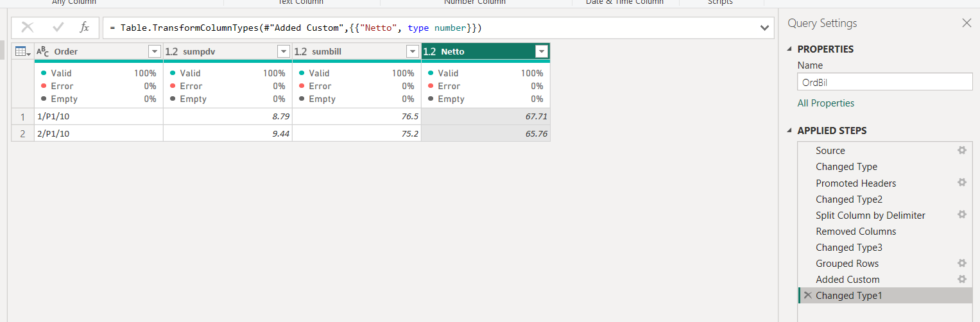This screenshot has height=322, width=980.
Task: Click the sumbill cell 76.5
Action: click(x=357, y=117)
